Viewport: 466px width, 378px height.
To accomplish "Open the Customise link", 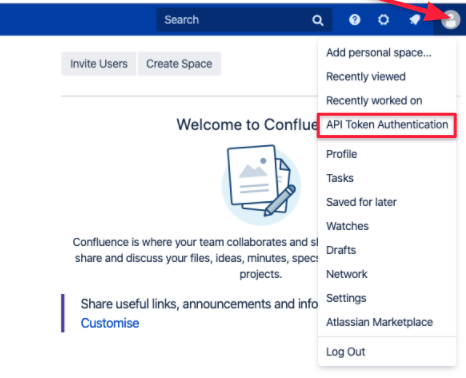I will point(110,323).
